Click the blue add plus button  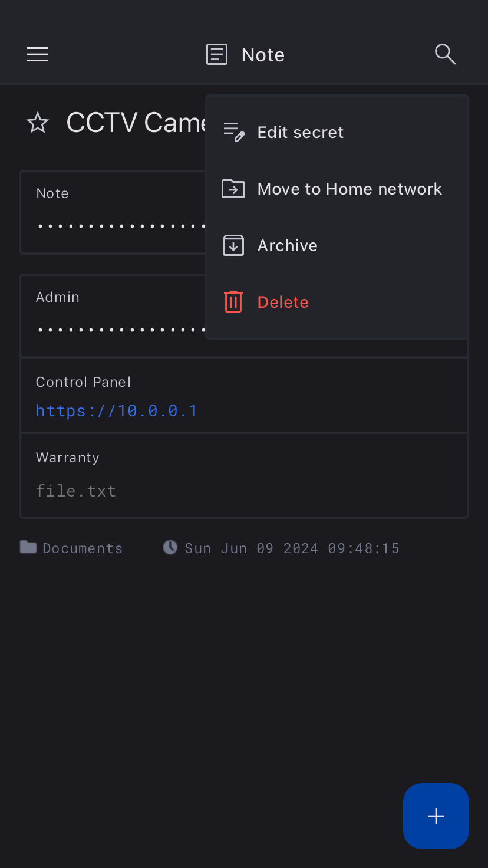click(436, 816)
